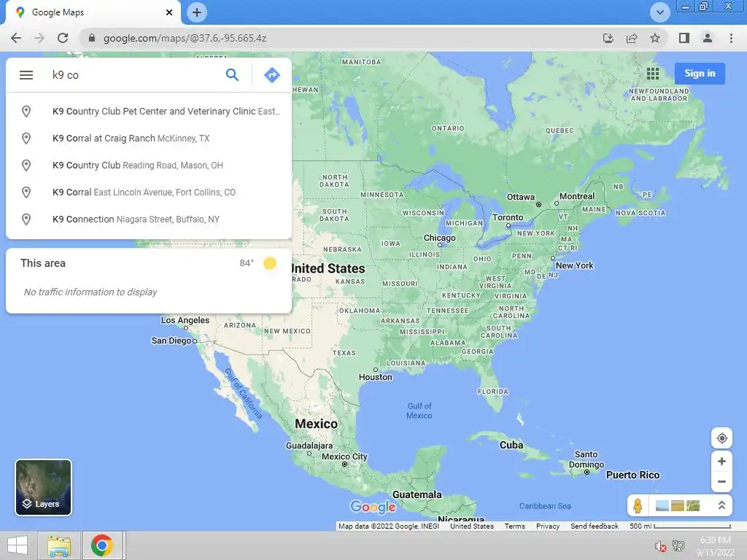Click the Sign in button

point(700,74)
